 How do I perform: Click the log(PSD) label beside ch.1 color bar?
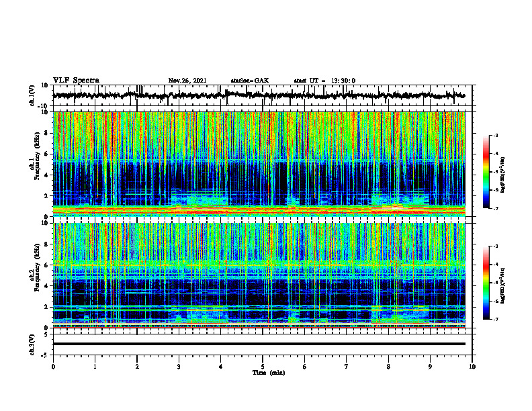tap(503, 175)
